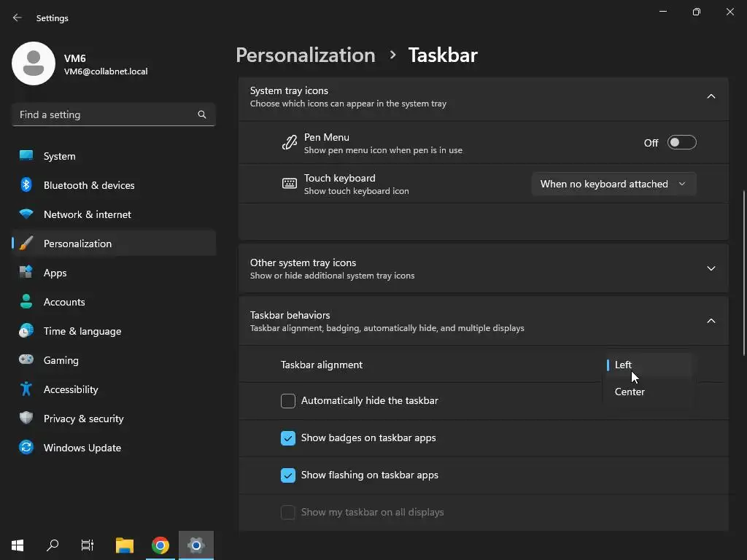Uncheck Show badges on taskbar apps
This screenshot has height=560, width=747.
[288, 438]
